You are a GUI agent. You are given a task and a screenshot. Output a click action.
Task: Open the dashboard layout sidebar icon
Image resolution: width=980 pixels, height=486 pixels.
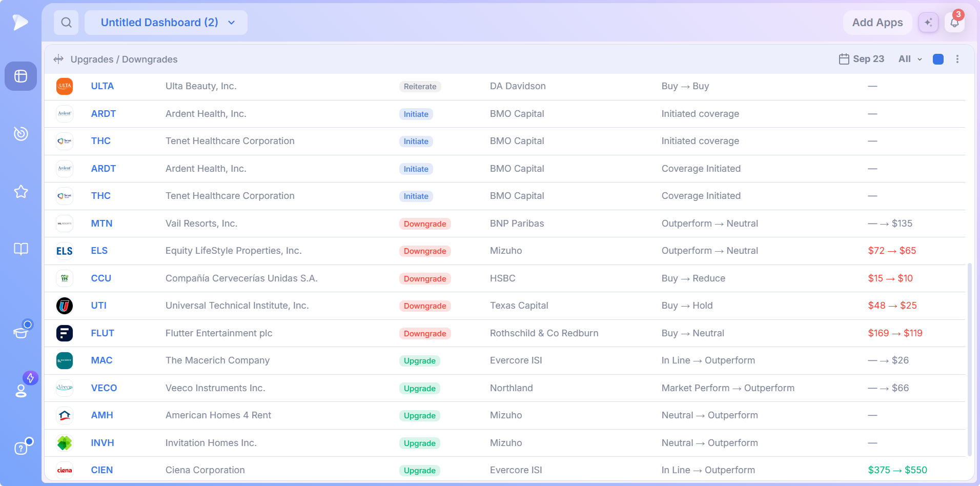[21, 76]
